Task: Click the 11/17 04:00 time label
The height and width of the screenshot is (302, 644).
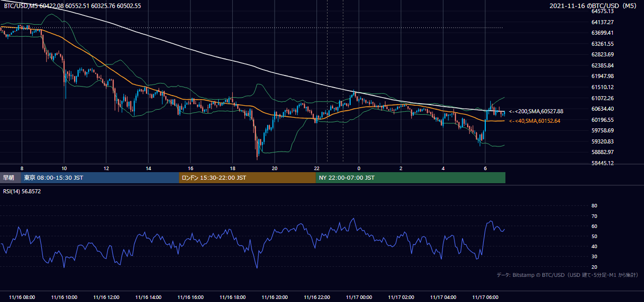Action: point(443,297)
